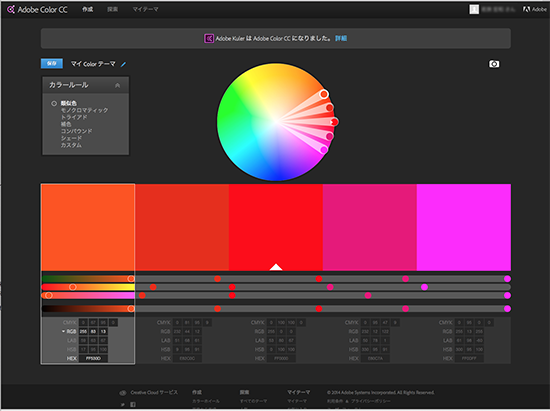Click the HEX field with FF530D

pyautogui.click(x=93, y=358)
